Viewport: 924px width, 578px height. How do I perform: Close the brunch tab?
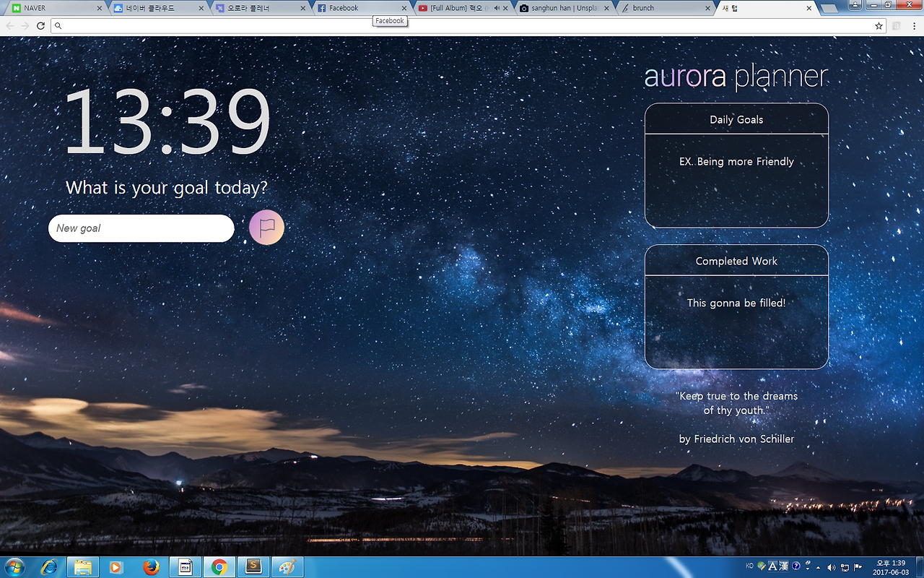(x=708, y=8)
